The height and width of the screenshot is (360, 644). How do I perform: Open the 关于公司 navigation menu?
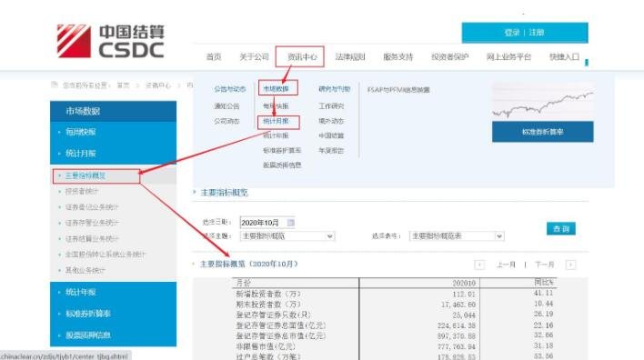pyautogui.click(x=254, y=56)
